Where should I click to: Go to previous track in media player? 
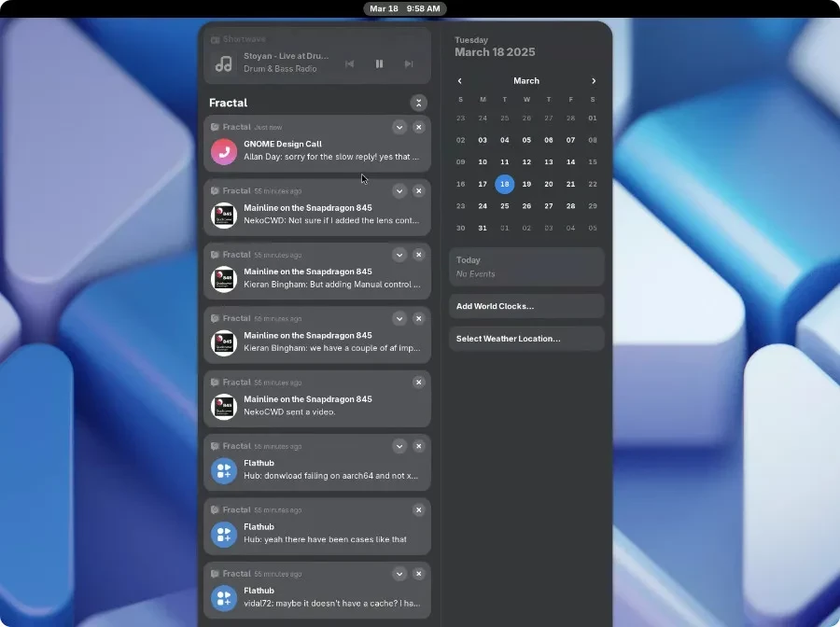click(x=349, y=64)
